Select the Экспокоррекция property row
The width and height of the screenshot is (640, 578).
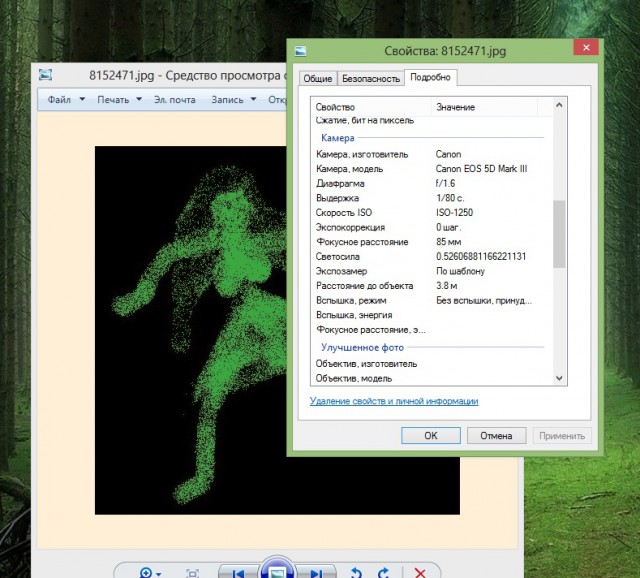432,227
